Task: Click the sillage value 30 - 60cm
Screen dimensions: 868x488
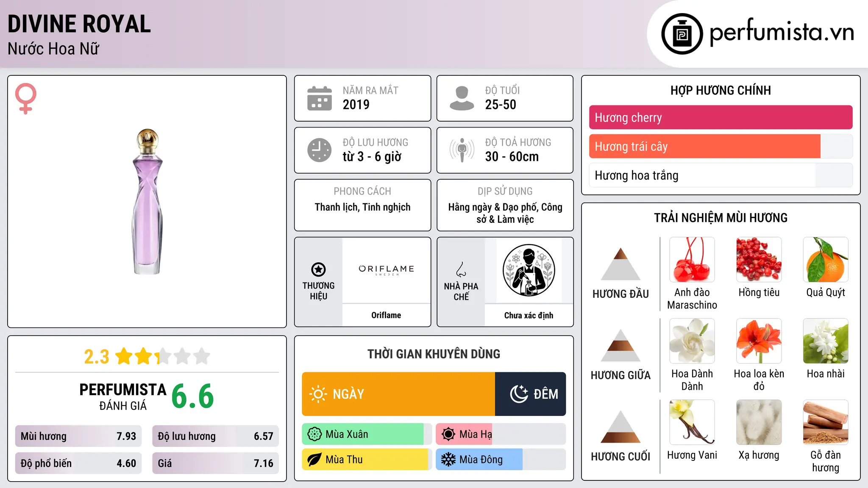Action: point(512,157)
